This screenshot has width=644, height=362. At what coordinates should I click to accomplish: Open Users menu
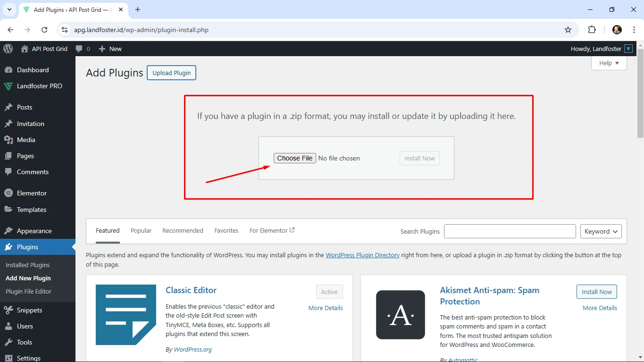pyautogui.click(x=25, y=326)
